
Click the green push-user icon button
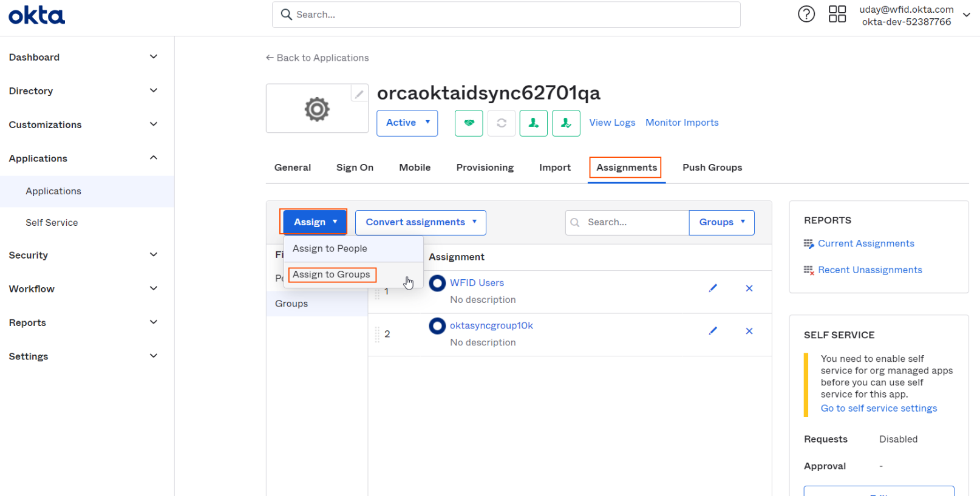534,123
